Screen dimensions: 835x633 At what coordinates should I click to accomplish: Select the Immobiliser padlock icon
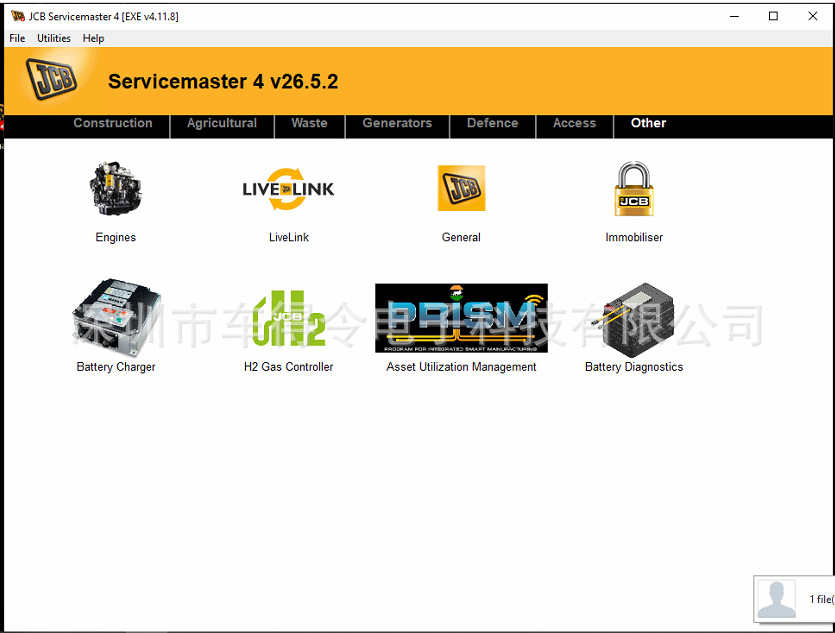[634, 188]
